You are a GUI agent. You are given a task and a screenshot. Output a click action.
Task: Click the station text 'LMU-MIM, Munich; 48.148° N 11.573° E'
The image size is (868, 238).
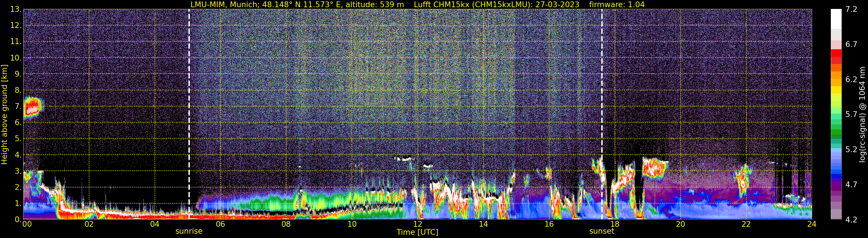coord(266,4)
